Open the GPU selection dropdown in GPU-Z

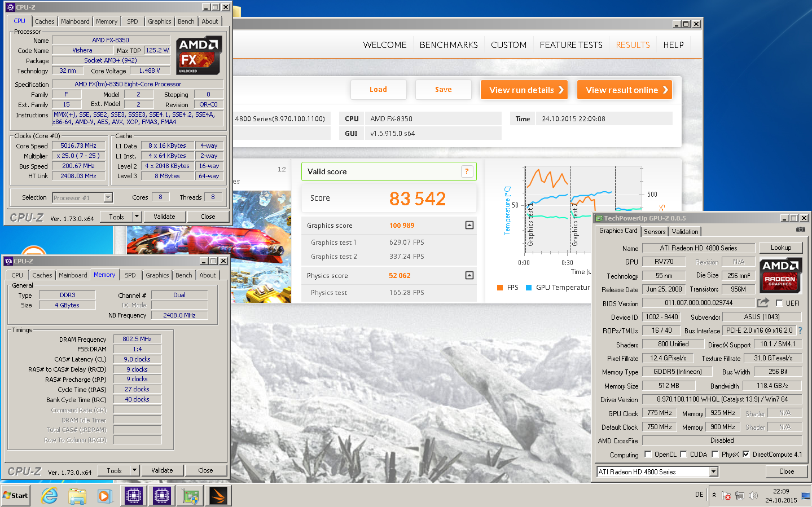(x=713, y=471)
